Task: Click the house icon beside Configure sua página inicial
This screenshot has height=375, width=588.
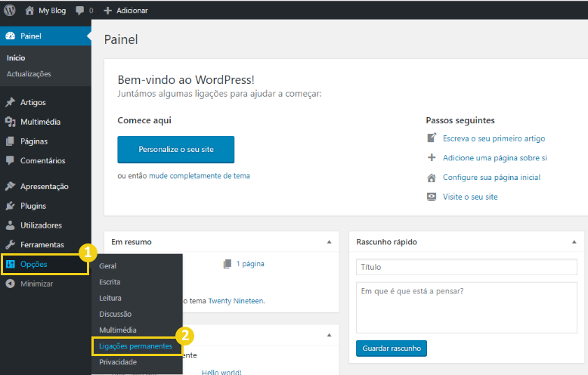Action: pyautogui.click(x=432, y=178)
